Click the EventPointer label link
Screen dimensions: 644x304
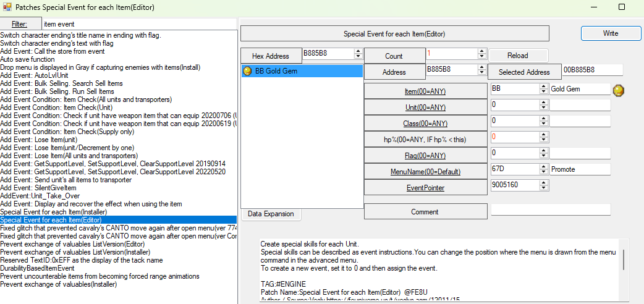(x=426, y=187)
